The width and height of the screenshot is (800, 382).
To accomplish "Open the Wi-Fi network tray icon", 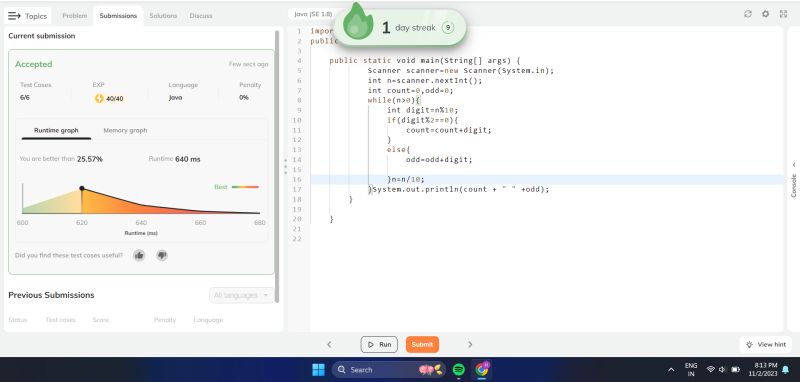I will pyautogui.click(x=710, y=369).
